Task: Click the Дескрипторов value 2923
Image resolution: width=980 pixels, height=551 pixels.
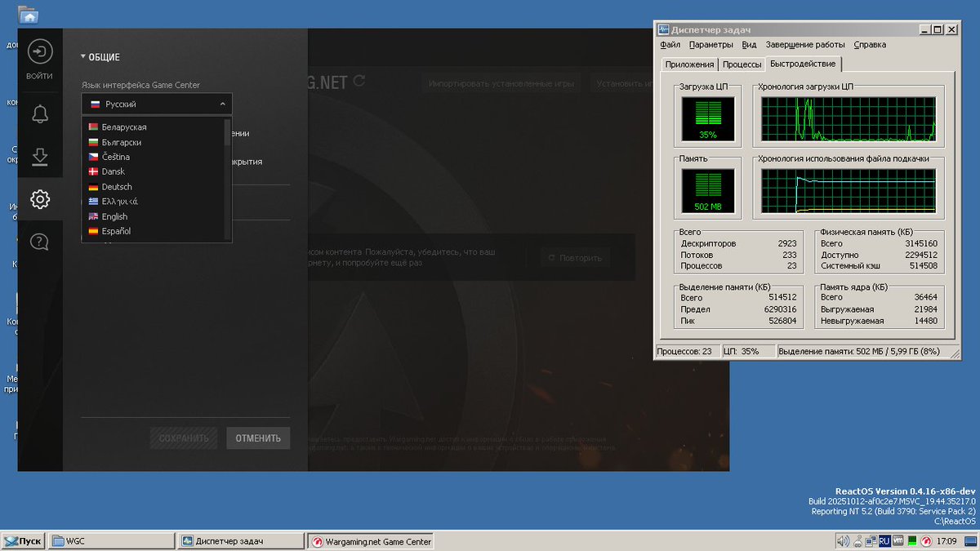Action: tap(787, 244)
